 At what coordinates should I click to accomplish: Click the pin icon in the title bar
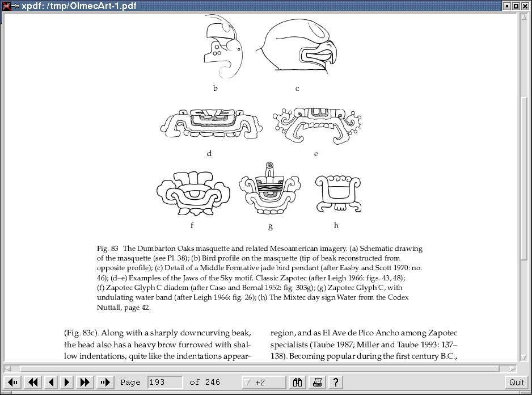click(x=16, y=6)
